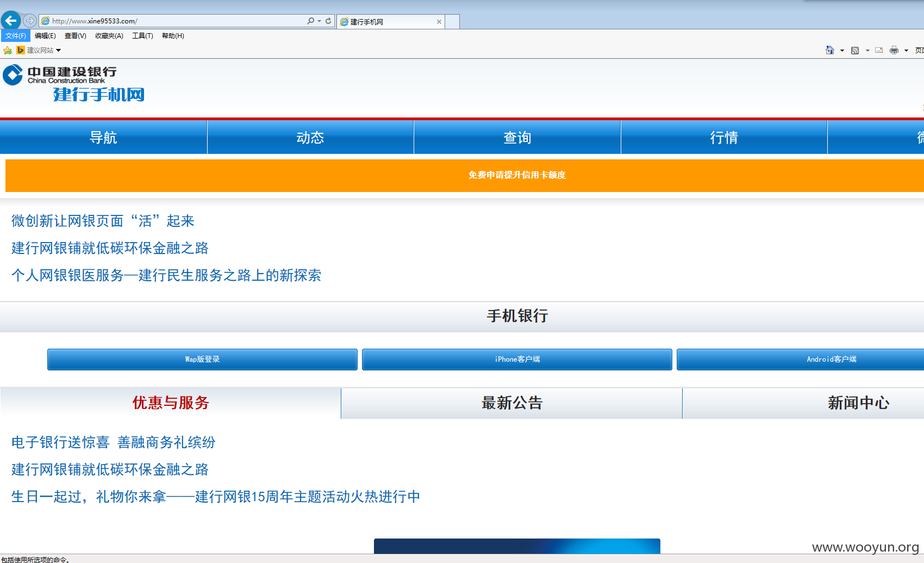
Task: Click the iPhone客户端 button
Action: 517,360
